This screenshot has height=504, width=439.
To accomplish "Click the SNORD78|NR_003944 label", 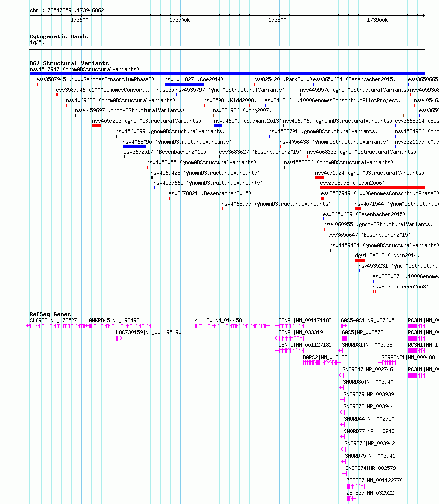I will [368, 406].
